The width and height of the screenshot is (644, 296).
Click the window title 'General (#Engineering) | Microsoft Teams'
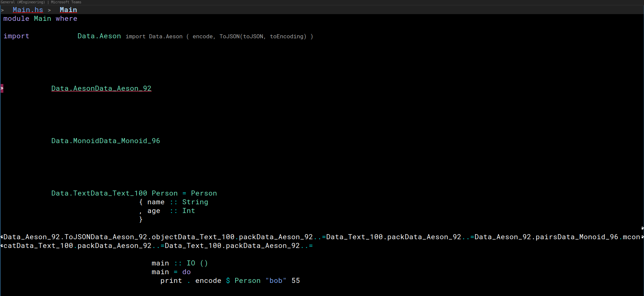tap(41, 2)
